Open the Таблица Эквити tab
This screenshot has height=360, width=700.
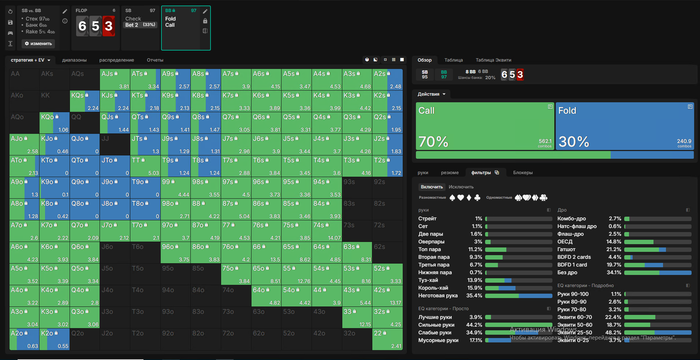[x=493, y=60]
